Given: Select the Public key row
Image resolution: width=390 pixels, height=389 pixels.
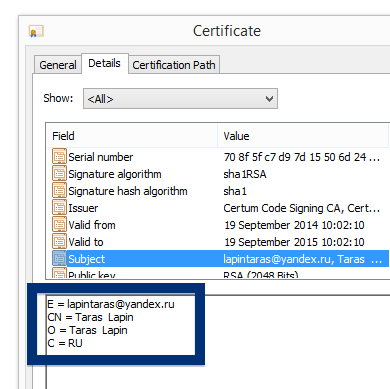Looking at the screenshot, I should coord(217,275).
